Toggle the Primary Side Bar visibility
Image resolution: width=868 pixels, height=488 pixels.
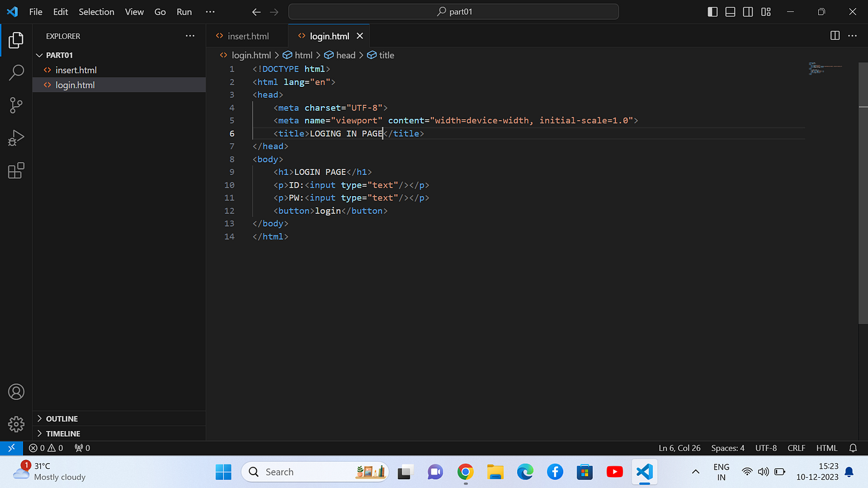pos(712,11)
